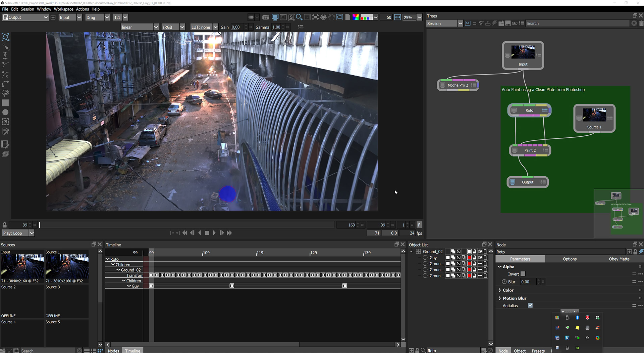This screenshot has width=644, height=353.
Task: Collapse the Ground_02 timeline row
Action: point(118,270)
